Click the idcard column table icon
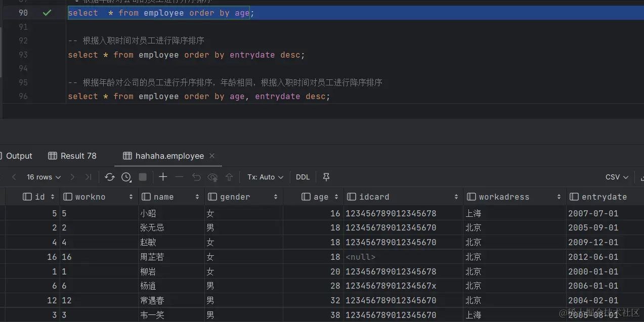 point(352,197)
